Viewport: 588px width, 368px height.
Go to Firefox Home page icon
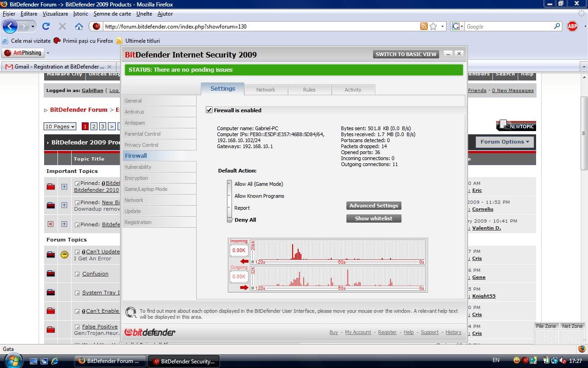coord(79,26)
